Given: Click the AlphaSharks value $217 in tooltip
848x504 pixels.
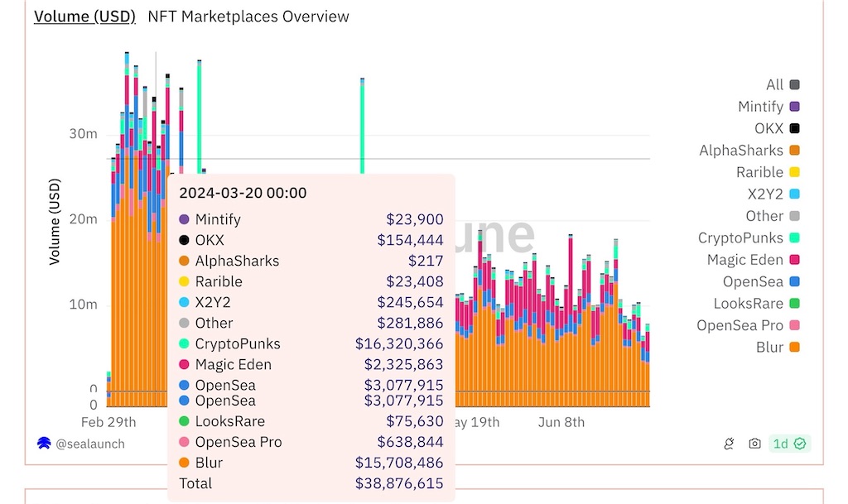Looking at the screenshot, I should pos(426,261).
